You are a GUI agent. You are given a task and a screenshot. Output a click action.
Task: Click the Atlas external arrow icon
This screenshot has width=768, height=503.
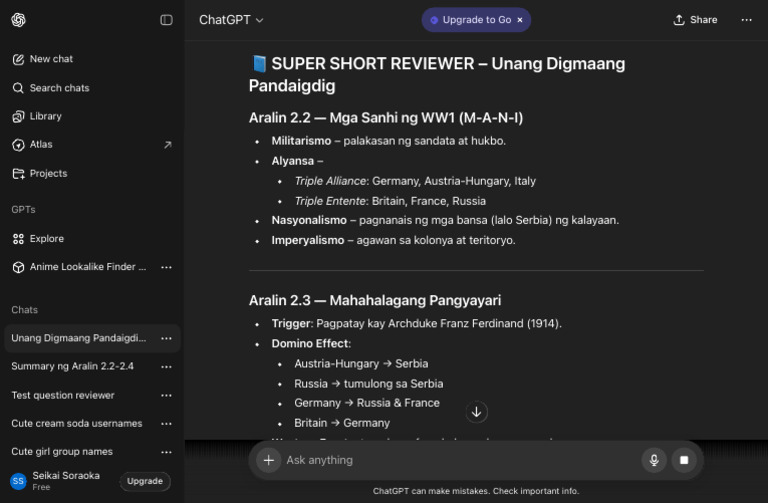(168, 144)
